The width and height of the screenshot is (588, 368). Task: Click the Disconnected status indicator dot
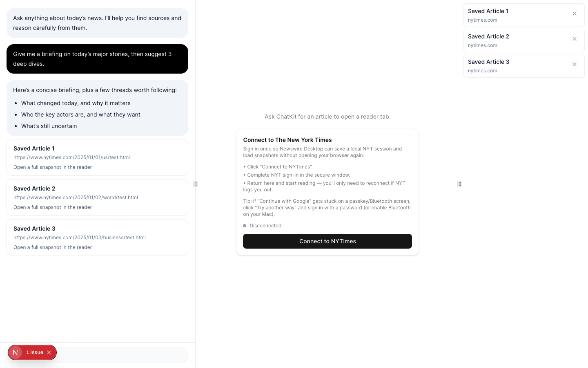point(245,225)
